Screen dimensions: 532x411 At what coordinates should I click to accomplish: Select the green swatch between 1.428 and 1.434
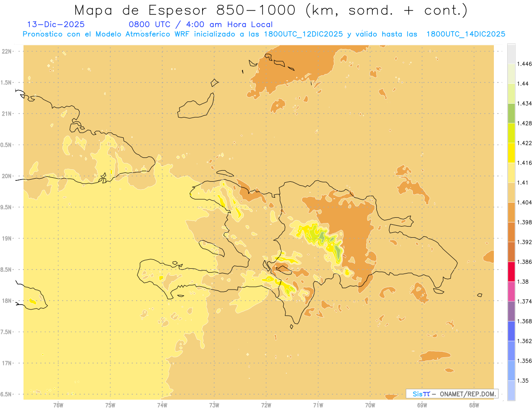click(512, 113)
